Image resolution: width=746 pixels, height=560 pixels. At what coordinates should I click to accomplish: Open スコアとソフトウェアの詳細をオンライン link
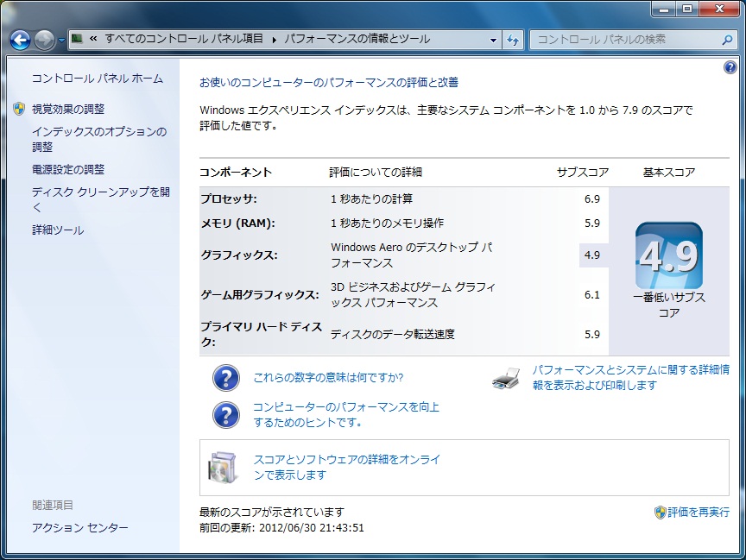click(347, 468)
